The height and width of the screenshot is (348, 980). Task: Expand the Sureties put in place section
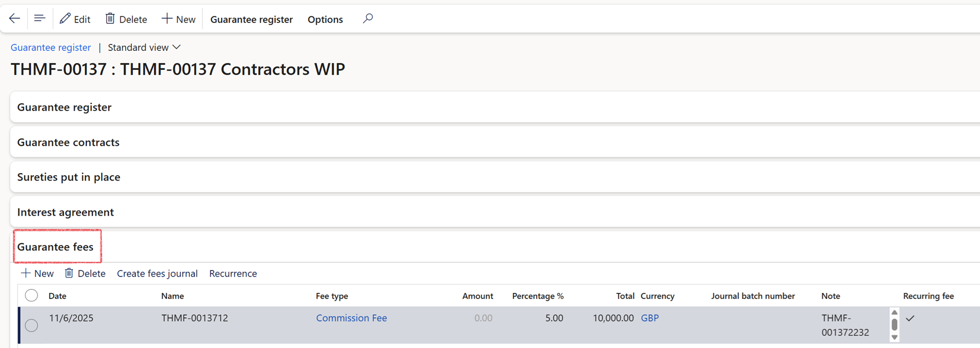pos(69,177)
